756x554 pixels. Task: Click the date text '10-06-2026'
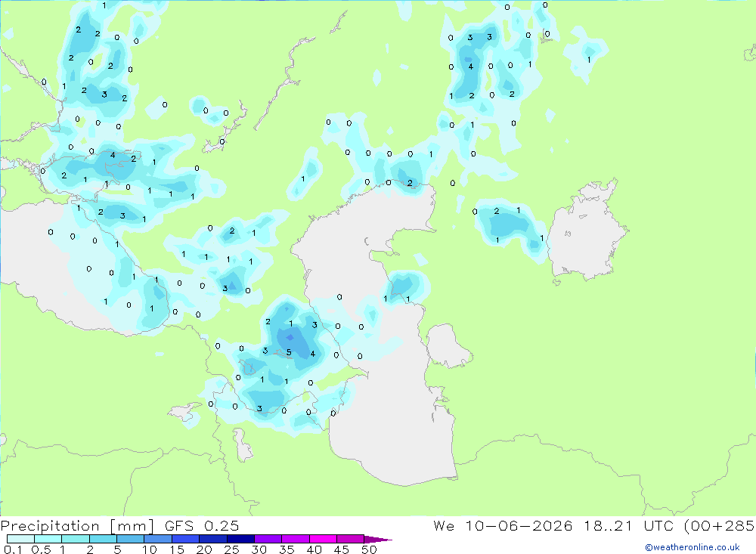[x=519, y=525]
